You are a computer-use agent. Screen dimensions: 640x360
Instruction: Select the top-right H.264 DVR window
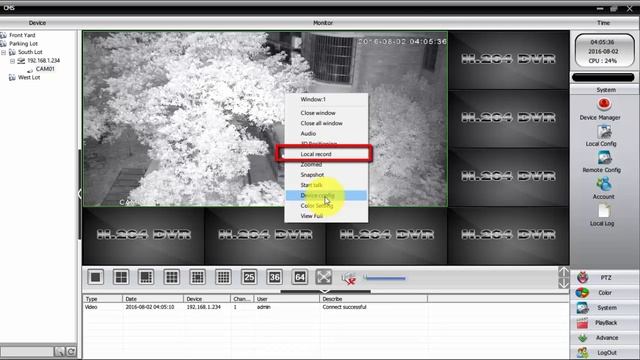[509, 60]
